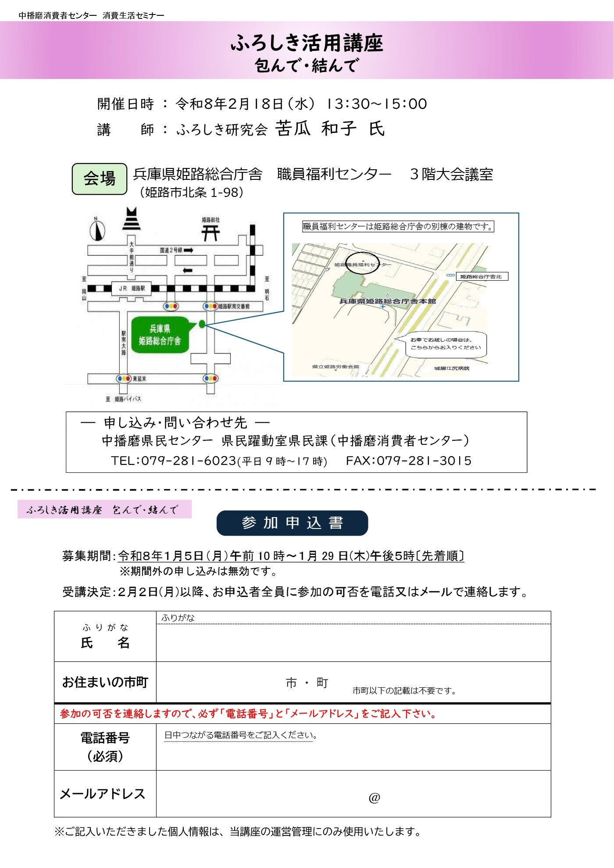The height and width of the screenshot is (868, 614).
Task: Click the 市・町 residence field
Action: (307, 682)
